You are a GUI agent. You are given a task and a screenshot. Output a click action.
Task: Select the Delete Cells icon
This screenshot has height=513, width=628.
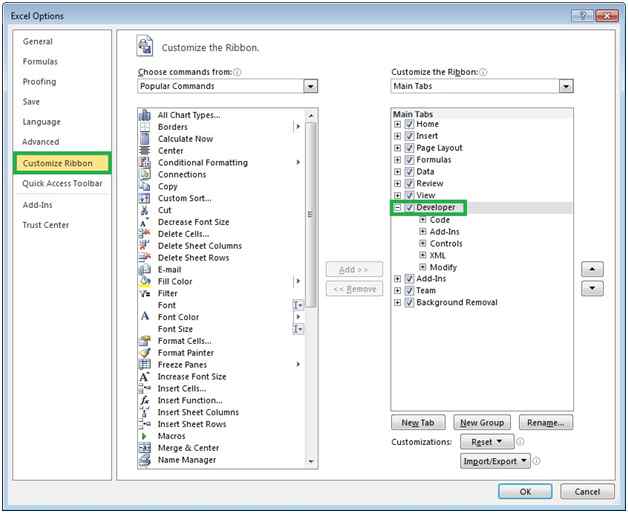[145, 234]
